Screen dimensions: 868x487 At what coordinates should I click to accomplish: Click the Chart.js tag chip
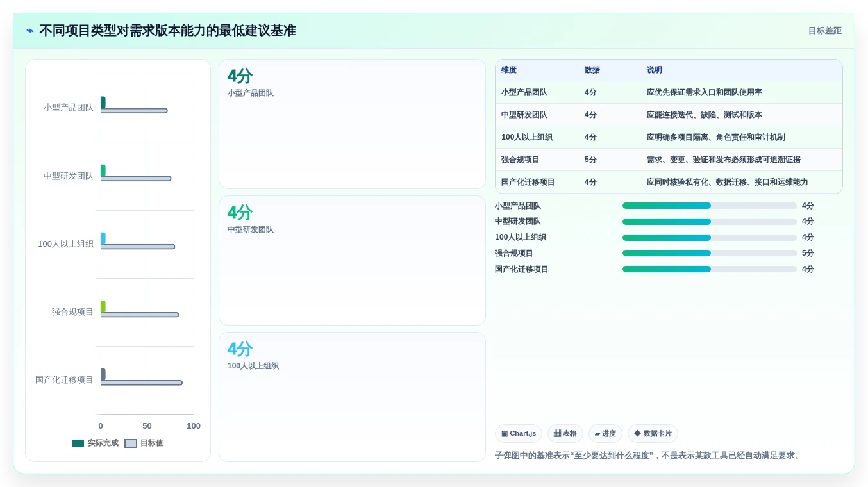point(519,433)
